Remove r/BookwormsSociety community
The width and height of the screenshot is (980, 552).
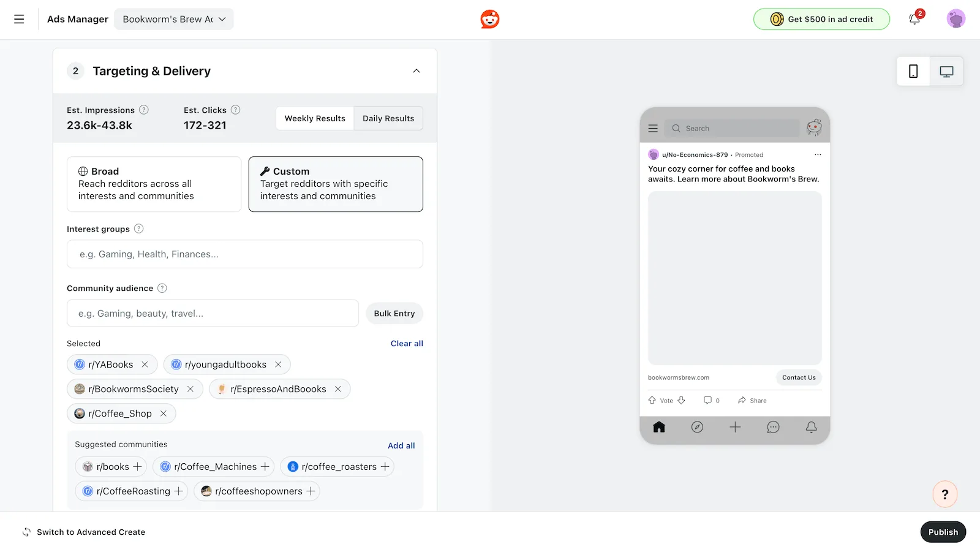click(190, 389)
